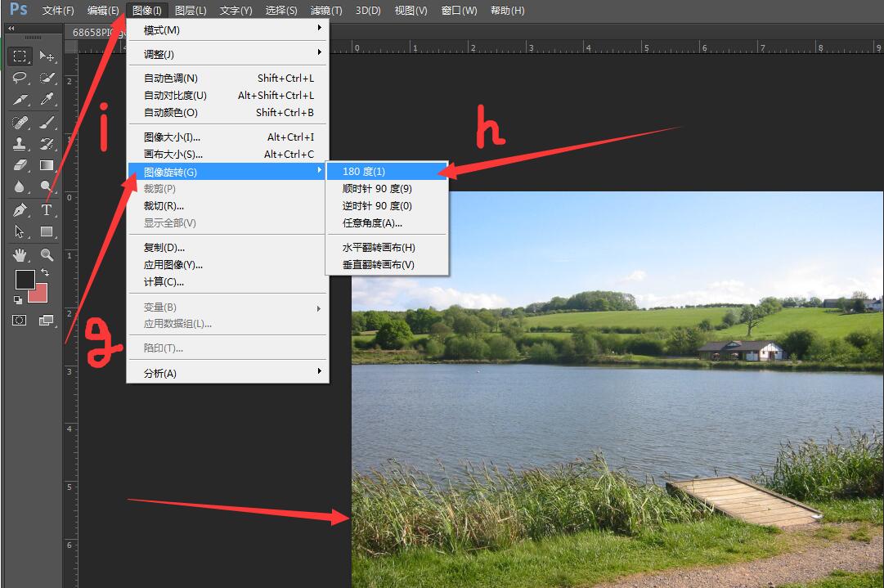Select the Path Selection tool
884x588 pixels.
[20, 231]
